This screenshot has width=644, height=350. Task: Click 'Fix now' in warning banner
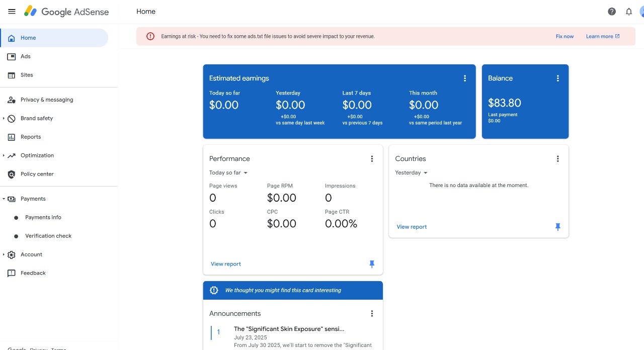coord(565,36)
